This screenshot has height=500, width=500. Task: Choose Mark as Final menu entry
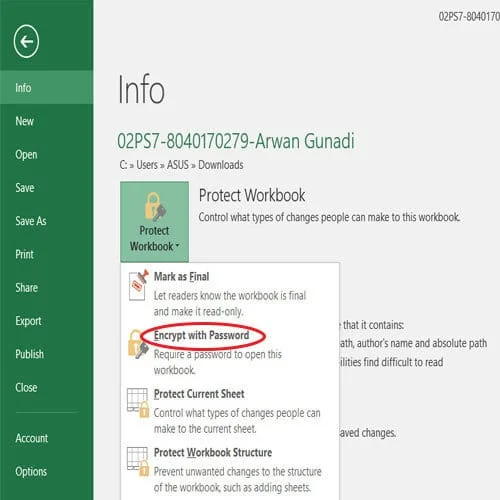(x=230, y=293)
